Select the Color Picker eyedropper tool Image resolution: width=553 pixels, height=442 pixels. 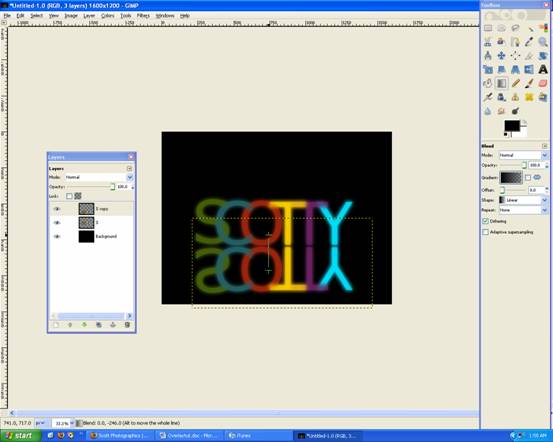pos(529,42)
